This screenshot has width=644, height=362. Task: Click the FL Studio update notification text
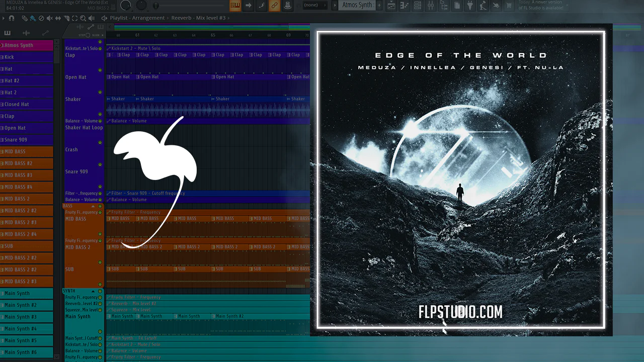point(541,6)
